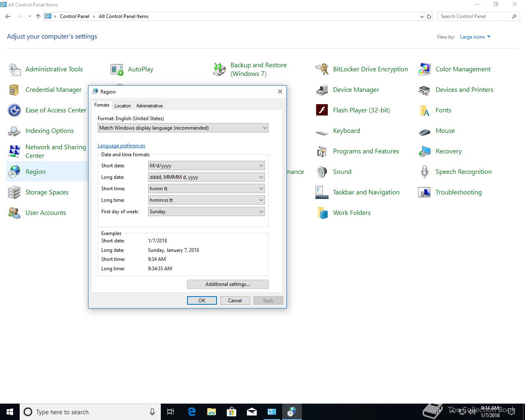Open the Recovery icon
This screenshot has width=525, height=420.
(425, 151)
